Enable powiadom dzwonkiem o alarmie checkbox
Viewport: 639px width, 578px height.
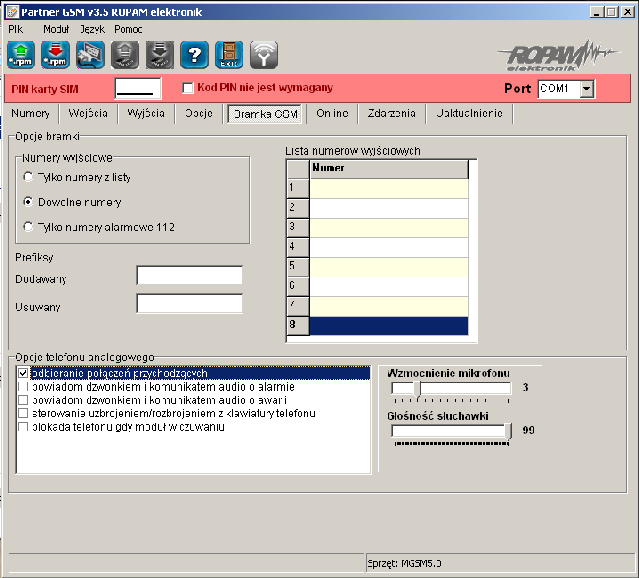click(x=23, y=386)
